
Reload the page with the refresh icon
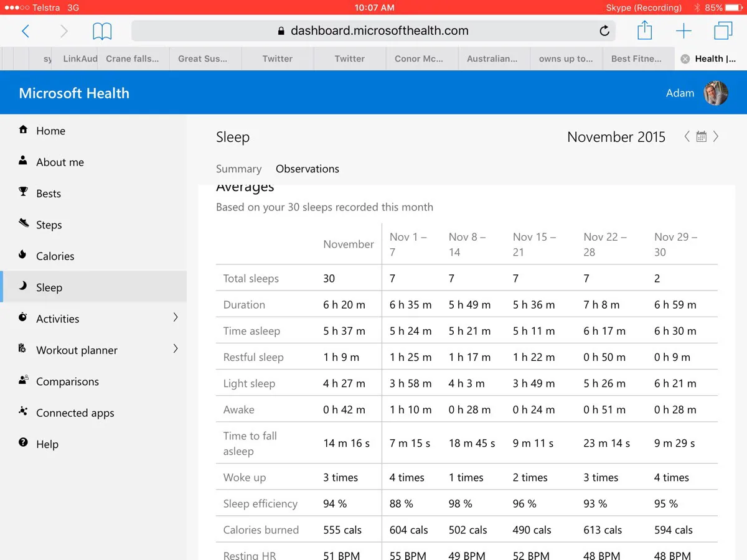[x=604, y=31]
